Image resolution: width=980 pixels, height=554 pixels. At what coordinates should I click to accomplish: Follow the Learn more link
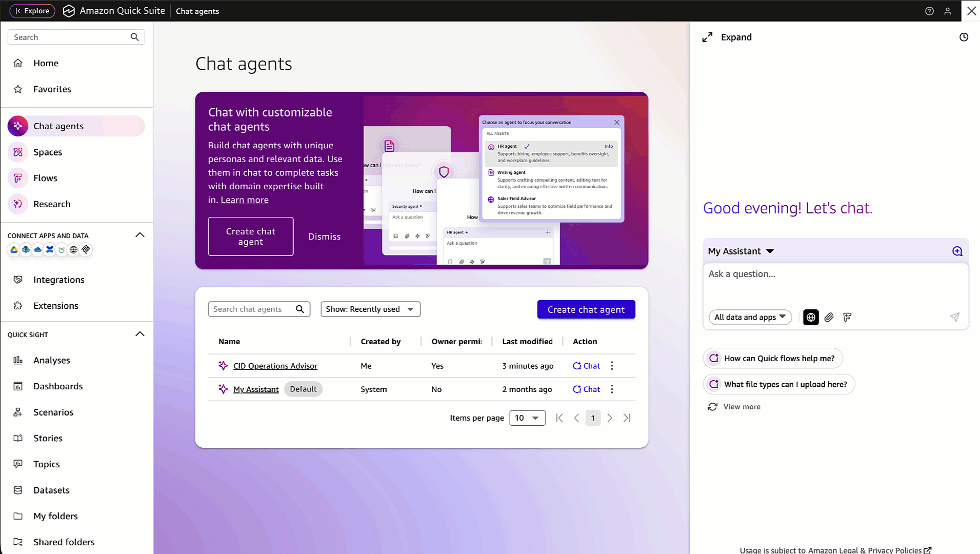coord(245,200)
